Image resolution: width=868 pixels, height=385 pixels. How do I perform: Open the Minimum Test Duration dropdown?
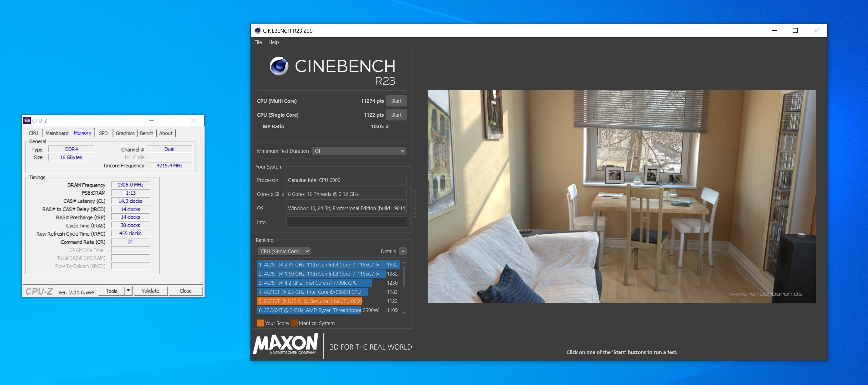tap(358, 151)
